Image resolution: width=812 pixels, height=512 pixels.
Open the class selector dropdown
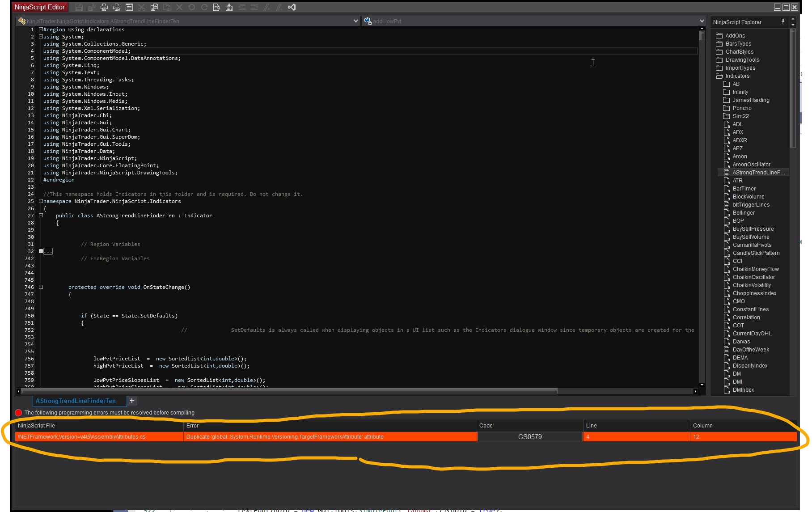(356, 21)
